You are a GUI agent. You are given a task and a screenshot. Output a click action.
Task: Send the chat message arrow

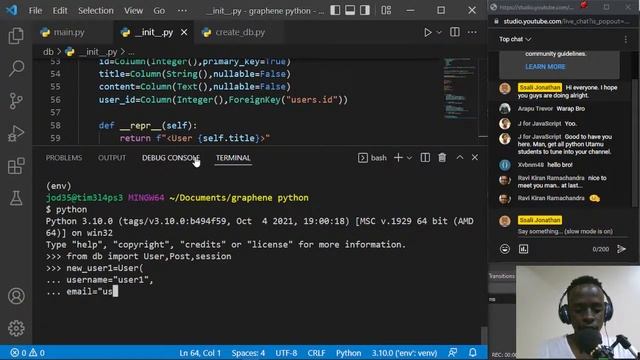point(622,249)
